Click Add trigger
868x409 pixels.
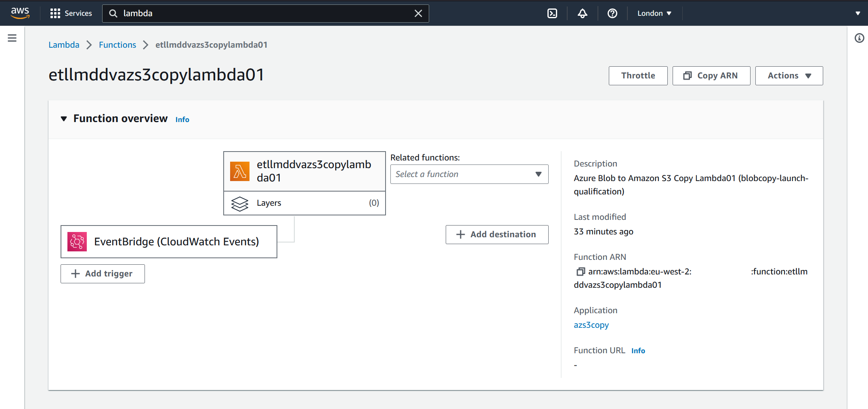[x=102, y=274]
